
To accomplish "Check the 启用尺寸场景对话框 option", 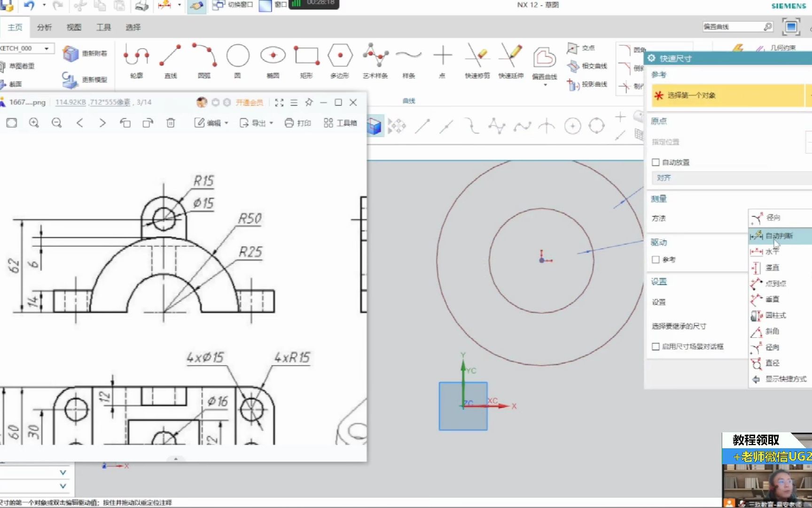I will 656,347.
